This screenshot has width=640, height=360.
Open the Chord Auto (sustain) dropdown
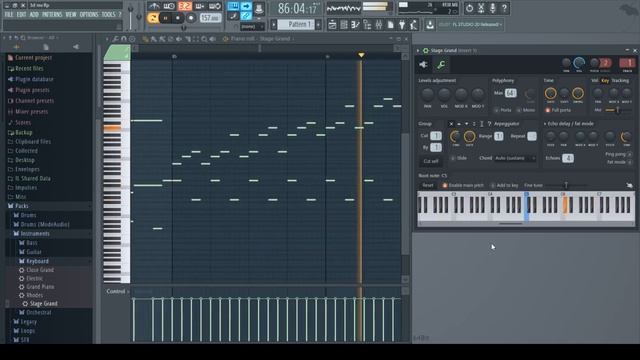point(515,158)
